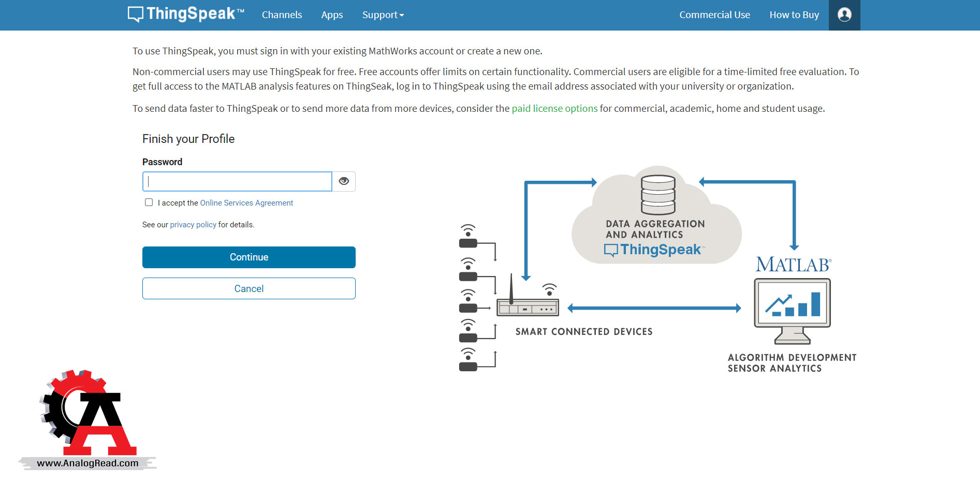Open How to Buy page
The height and width of the screenshot is (480, 980).
click(794, 15)
